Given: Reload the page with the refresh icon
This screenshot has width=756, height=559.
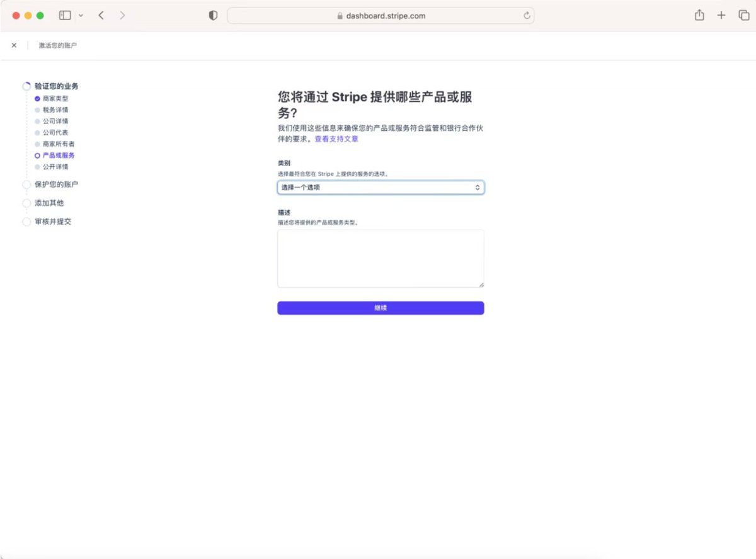Looking at the screenshot, I should click(527, 16).
